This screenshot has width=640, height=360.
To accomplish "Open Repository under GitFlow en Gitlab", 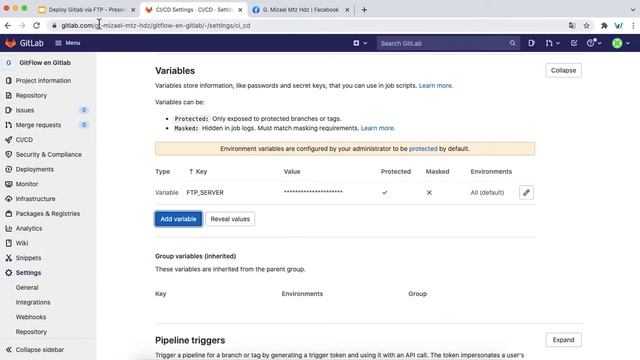I will pos(31,95).
